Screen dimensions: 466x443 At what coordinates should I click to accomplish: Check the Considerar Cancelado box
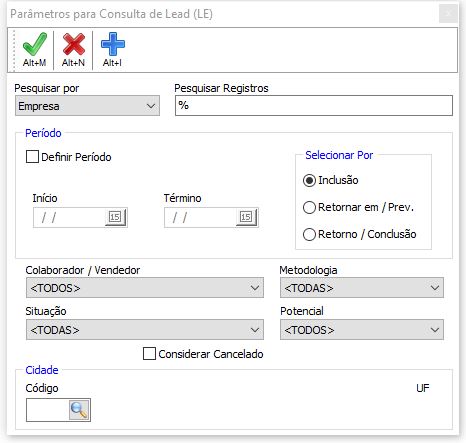coord(149,354)
